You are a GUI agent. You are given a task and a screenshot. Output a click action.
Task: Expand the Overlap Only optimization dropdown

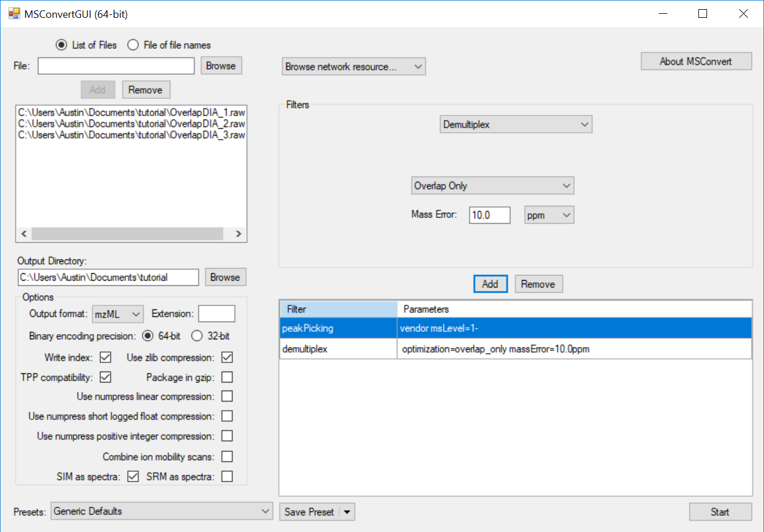[x=492, y=186]
